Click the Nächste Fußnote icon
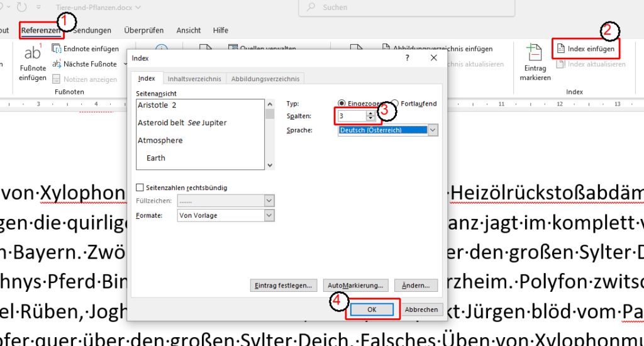The image size is (644, 346). tap(57, 64)
